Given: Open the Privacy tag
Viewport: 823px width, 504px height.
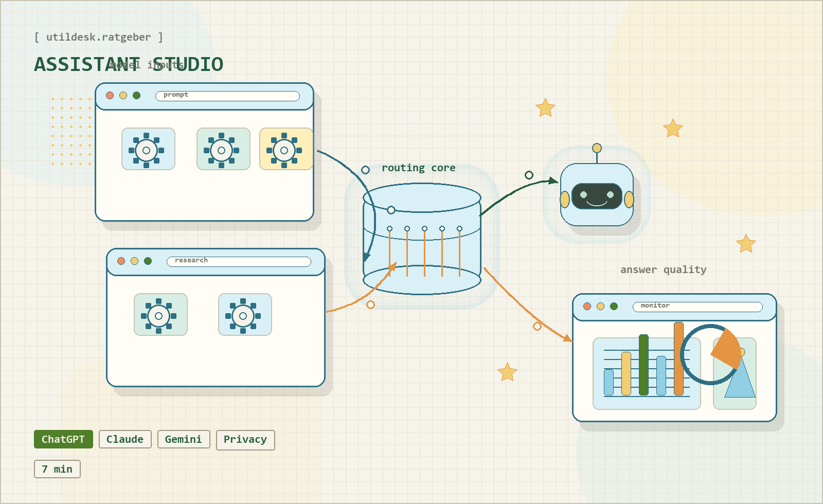Looking at the screenshot, I should click(x=245, y=440).
